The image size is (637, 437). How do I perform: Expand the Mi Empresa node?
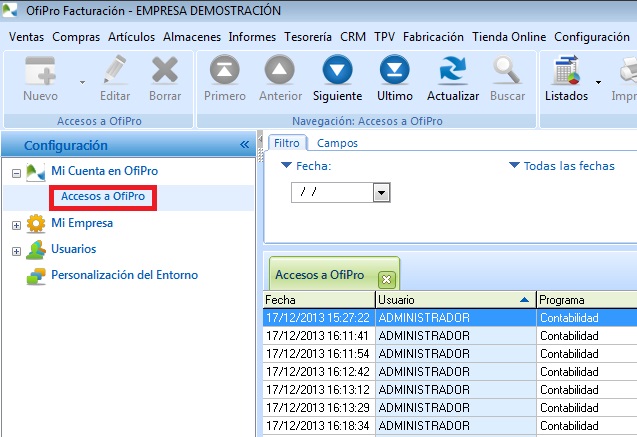click(x=16, y=225)
